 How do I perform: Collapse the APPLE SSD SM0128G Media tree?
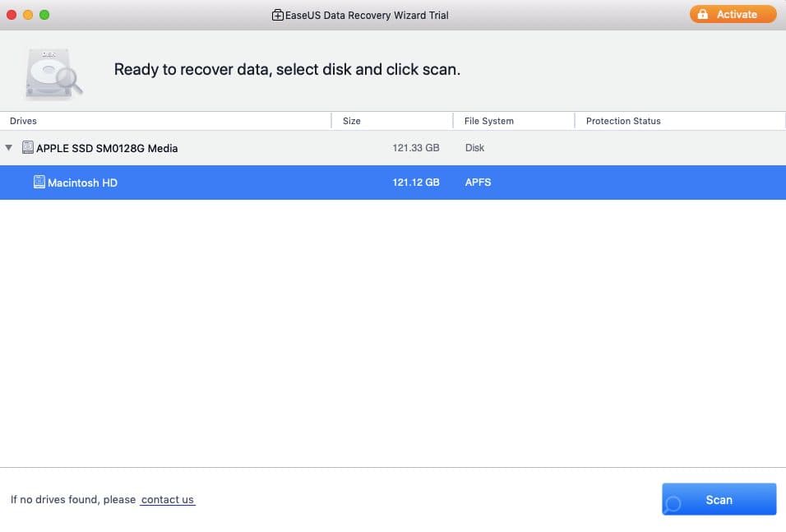8,147
